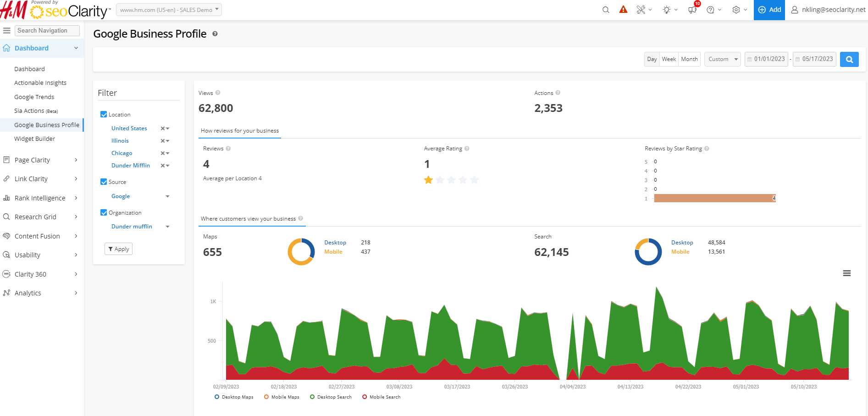Click the Search Navigation input field
This screenshot has height=416, width=868.
click(x=47, y=31)
